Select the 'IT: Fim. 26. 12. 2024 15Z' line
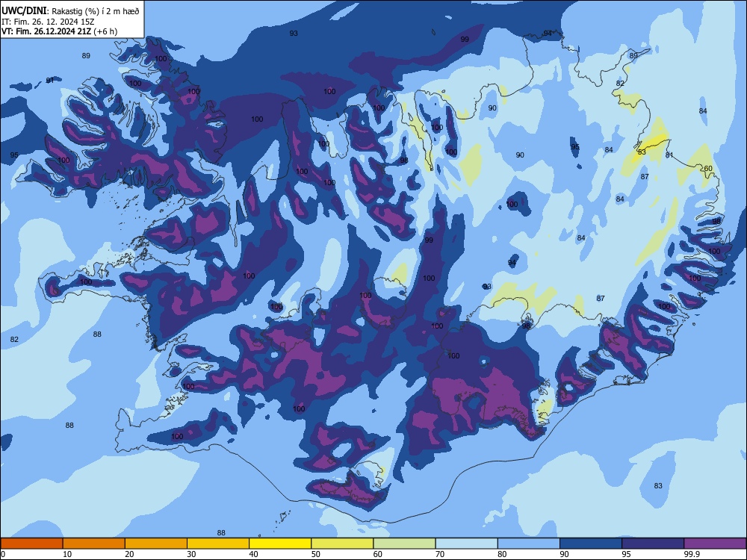The width and height of the screenshot is (747, 560). coord(48,22)
